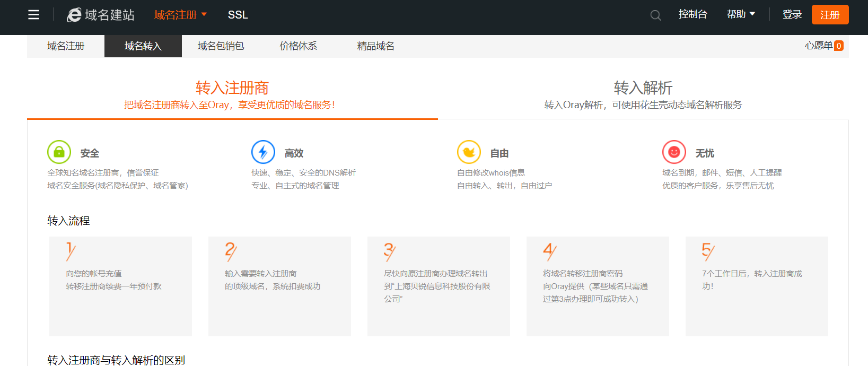Viewport: 868px width, 366px height.
Task: Go to 精品域名 tab
Action: click(x=375, y=46)
